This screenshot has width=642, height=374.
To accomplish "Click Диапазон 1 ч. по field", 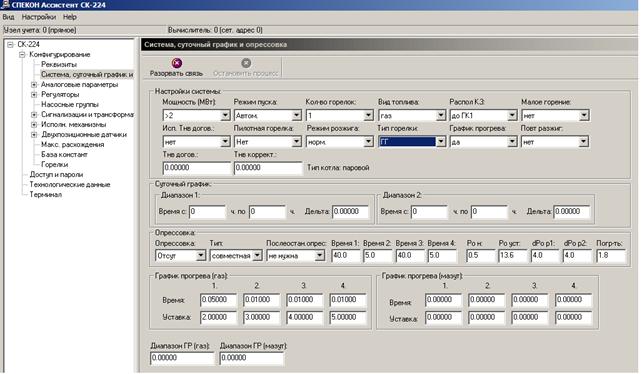I will point(267,212).
